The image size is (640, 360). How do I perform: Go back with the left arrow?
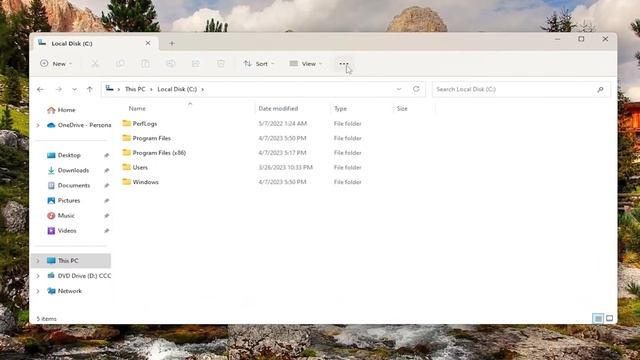tap(40, 89)
